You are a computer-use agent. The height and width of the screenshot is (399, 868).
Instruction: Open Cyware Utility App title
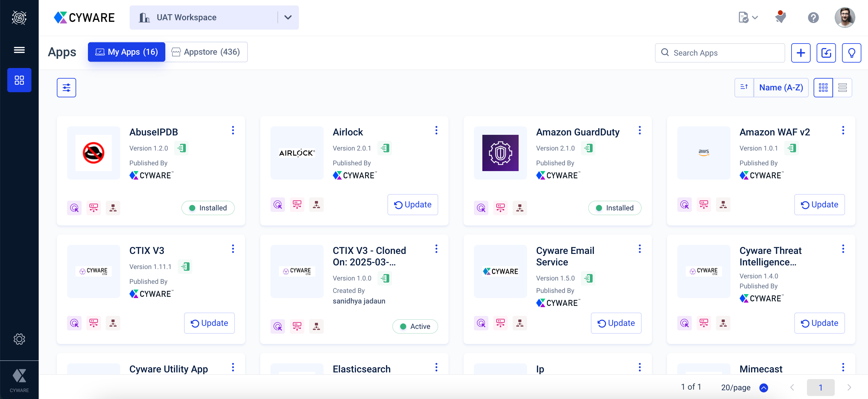coord(168,369)
